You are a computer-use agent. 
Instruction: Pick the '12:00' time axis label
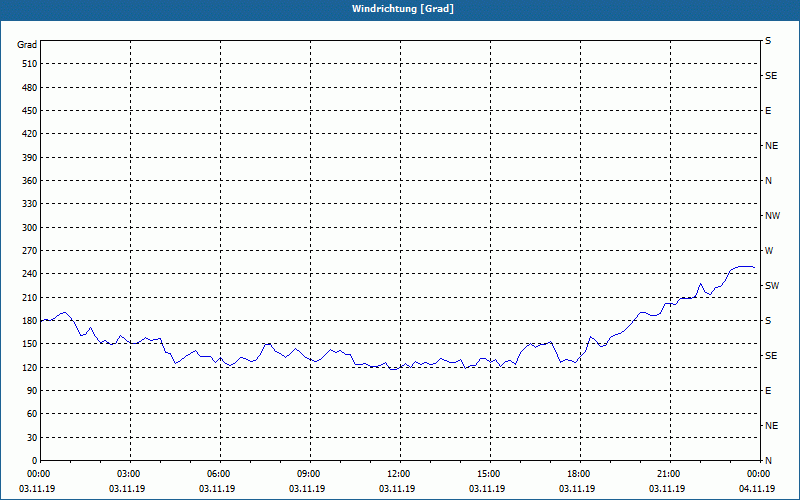pyautogui.click(x=399, y=474)
